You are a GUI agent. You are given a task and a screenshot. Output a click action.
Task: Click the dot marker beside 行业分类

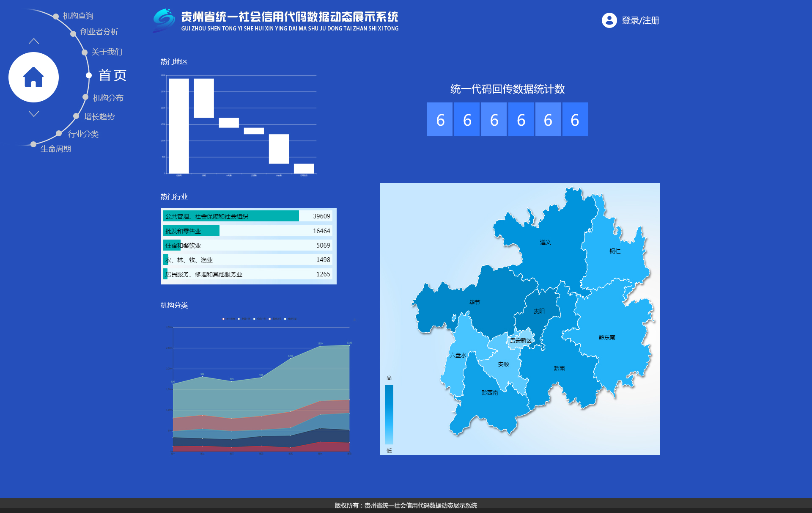59,133
